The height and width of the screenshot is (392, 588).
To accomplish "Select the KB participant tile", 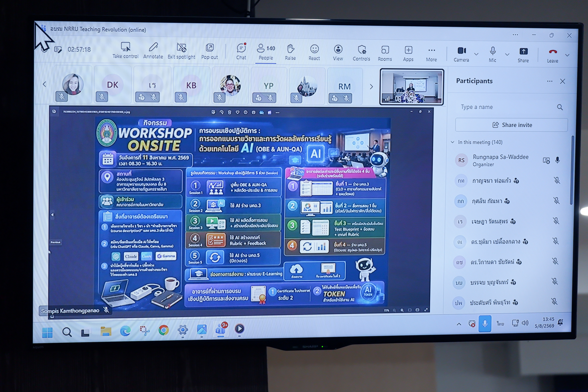I will 191,85.
